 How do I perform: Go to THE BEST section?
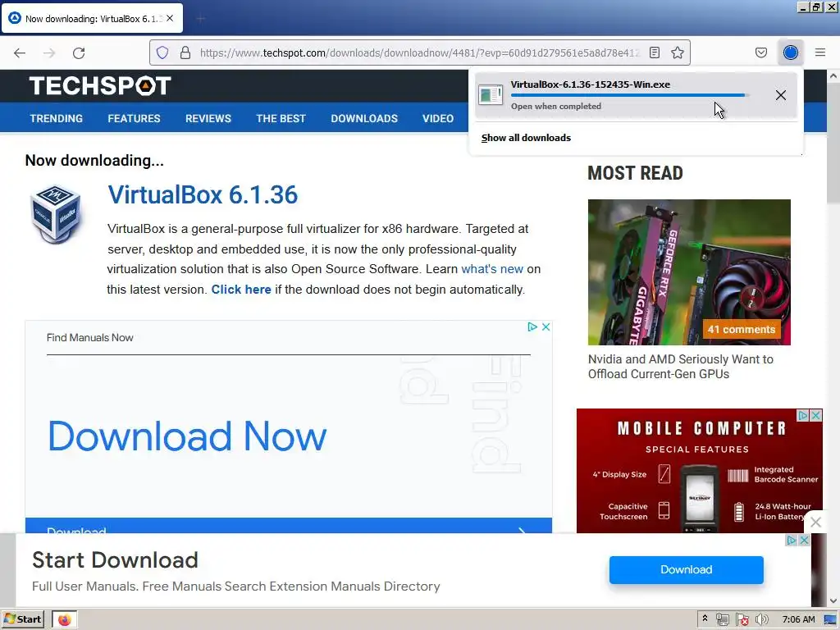click(281, 118)
